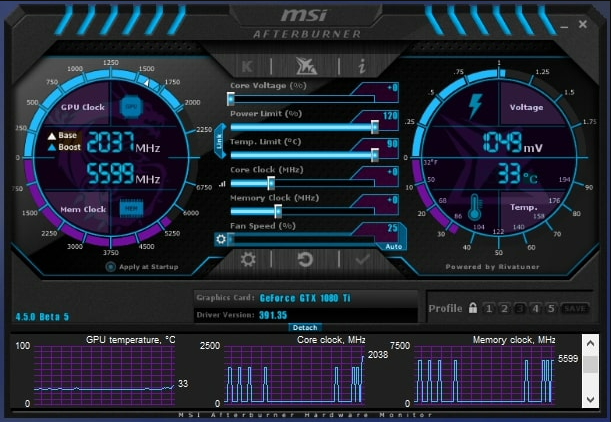Viewport: 611px width, 422px height.
Task: Click the Power Limit 120 value field
Action: [x=381, y=116]
